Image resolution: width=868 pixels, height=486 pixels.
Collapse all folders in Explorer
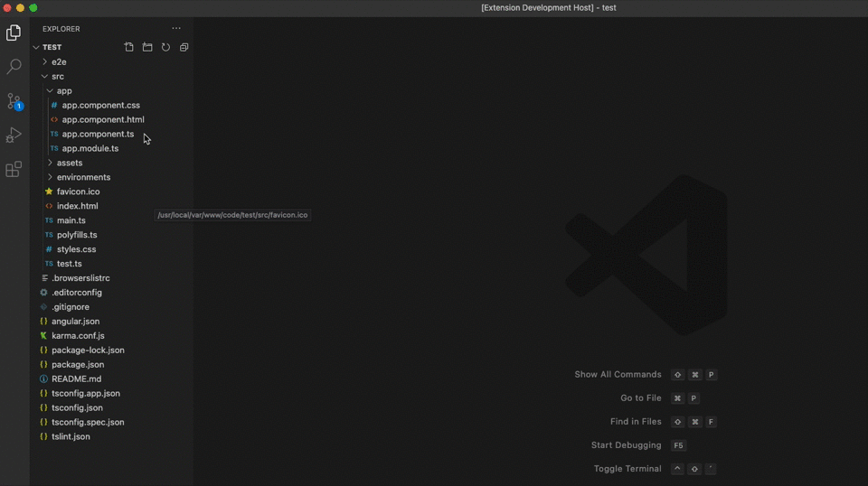(184, 47)
